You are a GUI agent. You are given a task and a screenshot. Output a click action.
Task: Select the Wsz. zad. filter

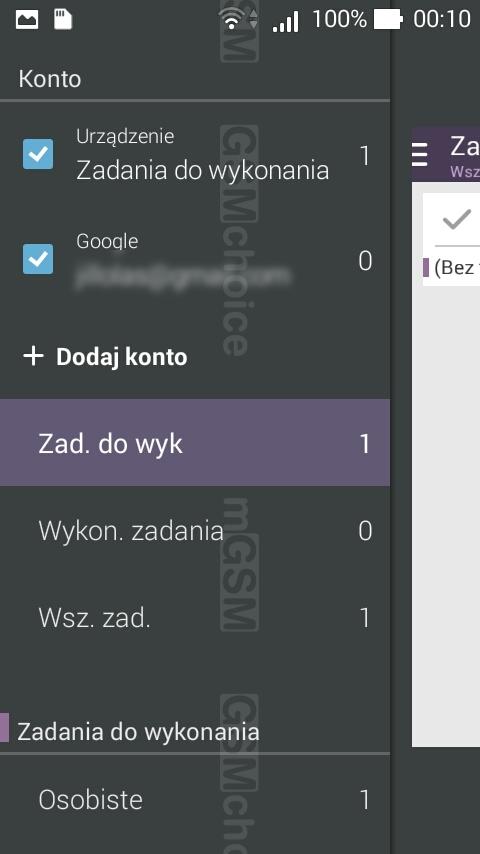195,617
